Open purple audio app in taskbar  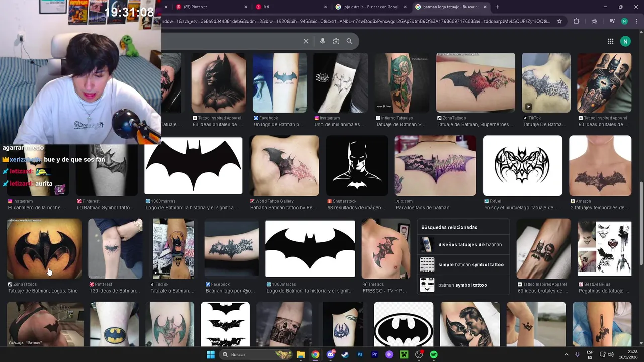389,354
